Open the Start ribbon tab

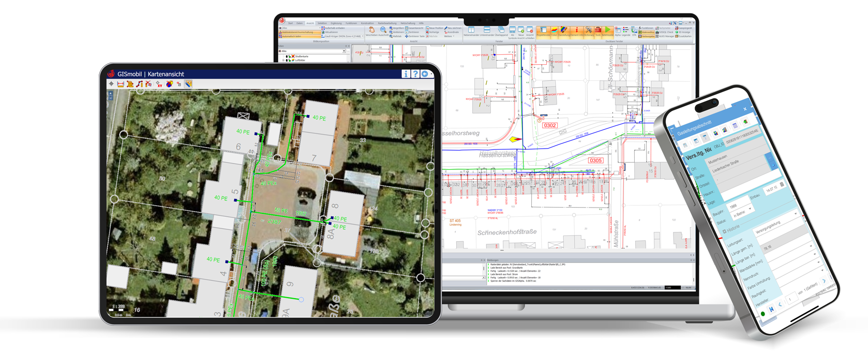[290, 23]
